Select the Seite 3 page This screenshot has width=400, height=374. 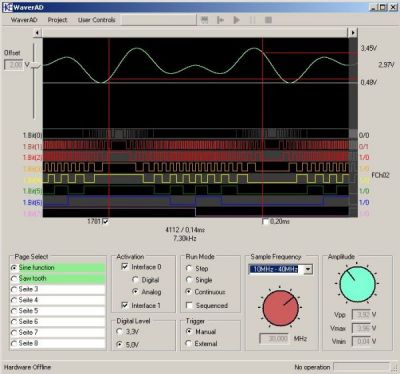(58, 289)
